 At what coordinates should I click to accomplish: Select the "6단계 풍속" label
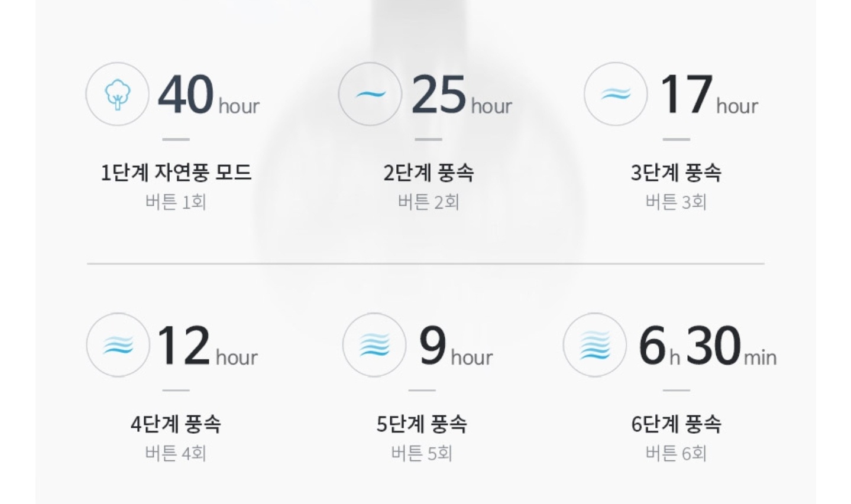pos(676,424)
